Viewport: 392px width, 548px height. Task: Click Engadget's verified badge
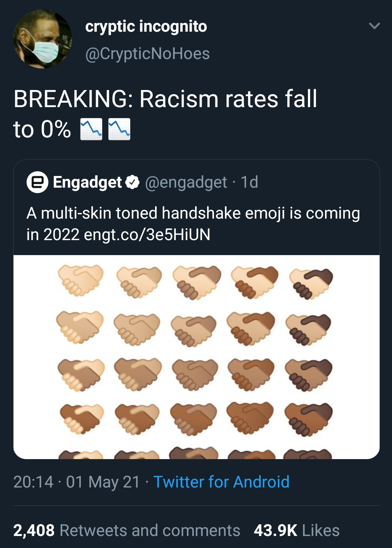pyautogui.click(x=132, y=182)
